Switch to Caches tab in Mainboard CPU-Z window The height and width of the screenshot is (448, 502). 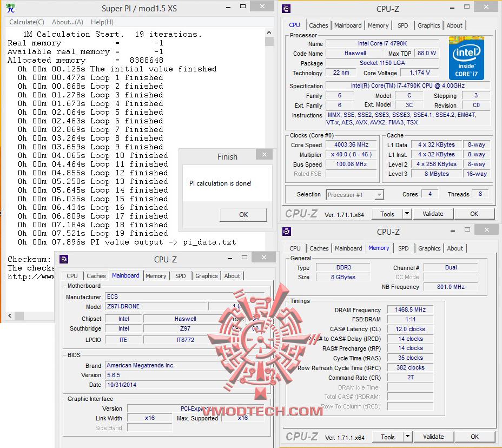click(96, 276)
